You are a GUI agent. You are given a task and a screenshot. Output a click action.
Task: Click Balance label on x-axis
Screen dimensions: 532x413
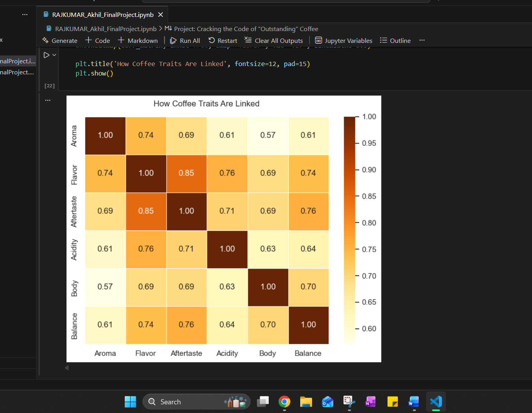click(x=308, y=353)
